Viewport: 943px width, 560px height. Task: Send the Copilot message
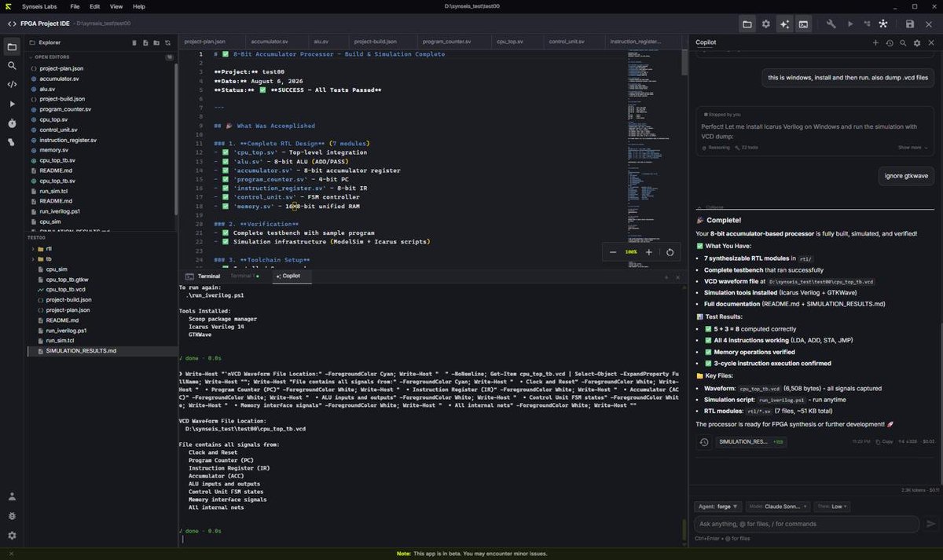tap(931, 524)
